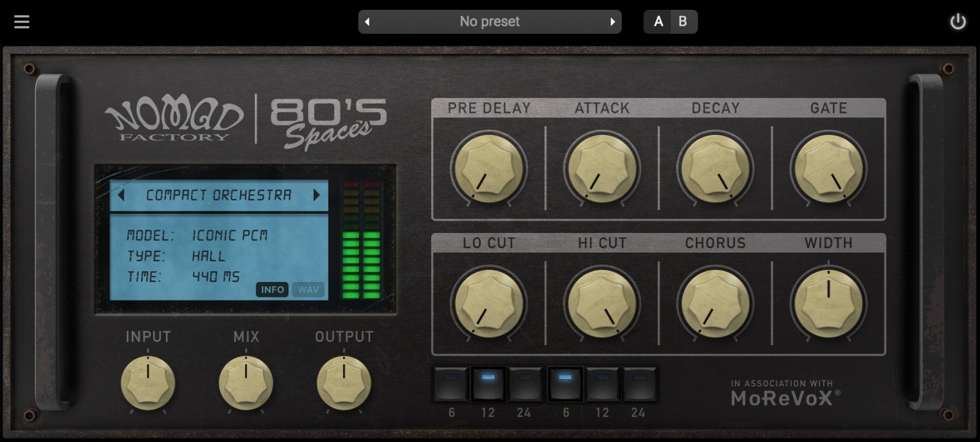Viewport: 980px width, 442px height.
Task: Select next reverb after Compact Orchestra
Action: (x=317, y=195)
